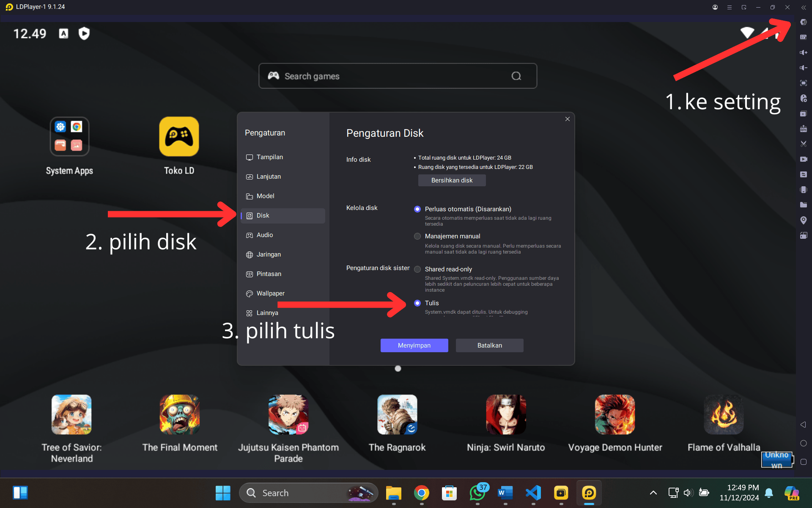The width and height of the screenshot is (812, 508).
Task: Click the volume up sidebar icon
Action: (803, 52)
